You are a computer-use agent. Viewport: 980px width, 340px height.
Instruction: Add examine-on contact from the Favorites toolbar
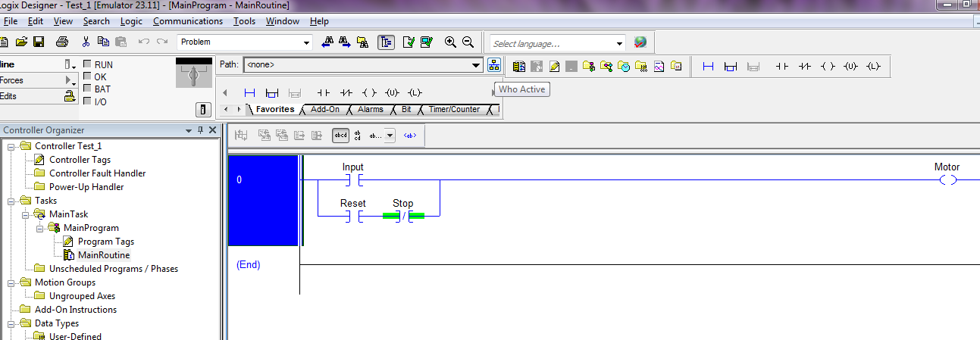click(x=324, y=92)
